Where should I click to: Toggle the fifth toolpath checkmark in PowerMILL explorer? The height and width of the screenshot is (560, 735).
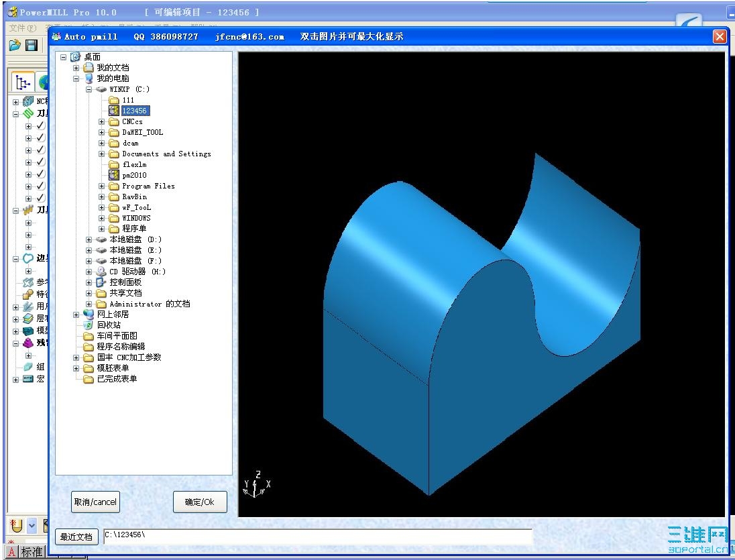click(41, 174)
